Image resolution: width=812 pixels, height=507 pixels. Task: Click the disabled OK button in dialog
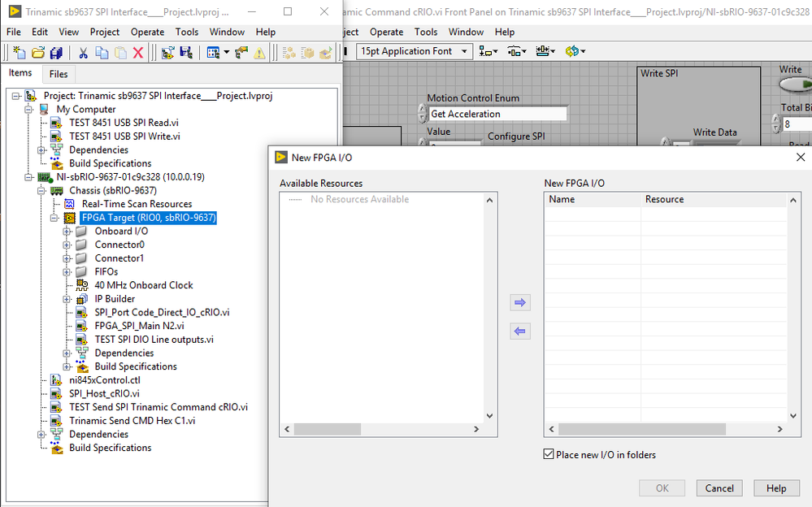click(x=662, y=487)
